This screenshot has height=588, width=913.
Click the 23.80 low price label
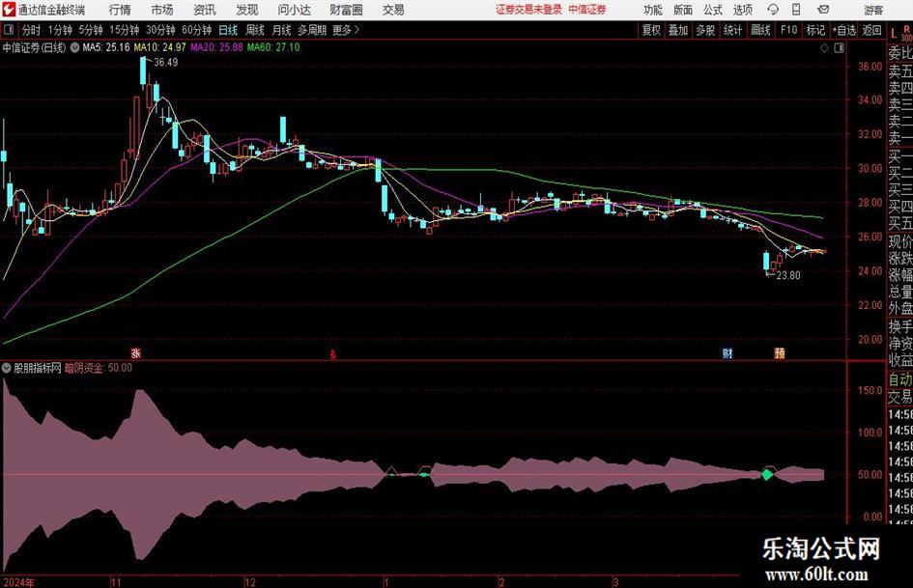[x=788, y=275]
